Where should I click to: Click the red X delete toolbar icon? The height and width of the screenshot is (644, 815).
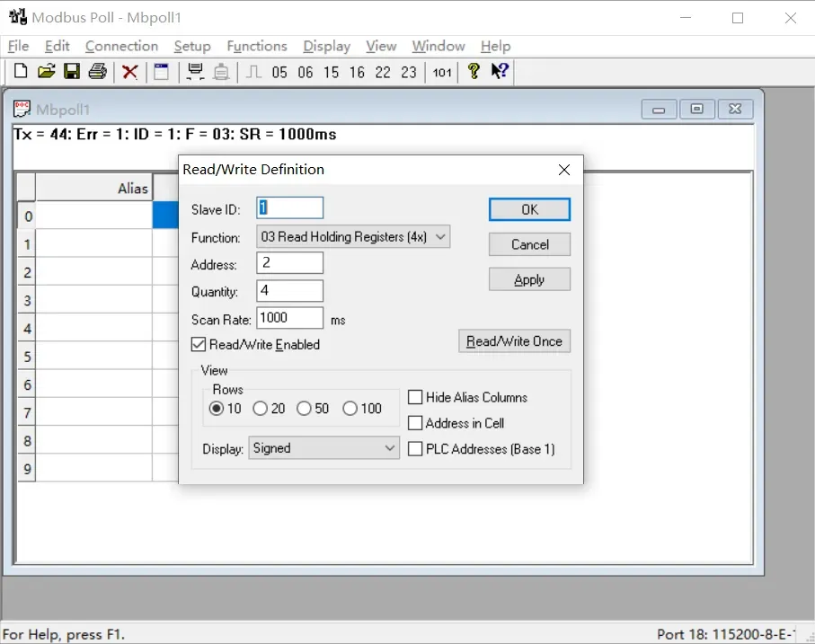point(130,72)
